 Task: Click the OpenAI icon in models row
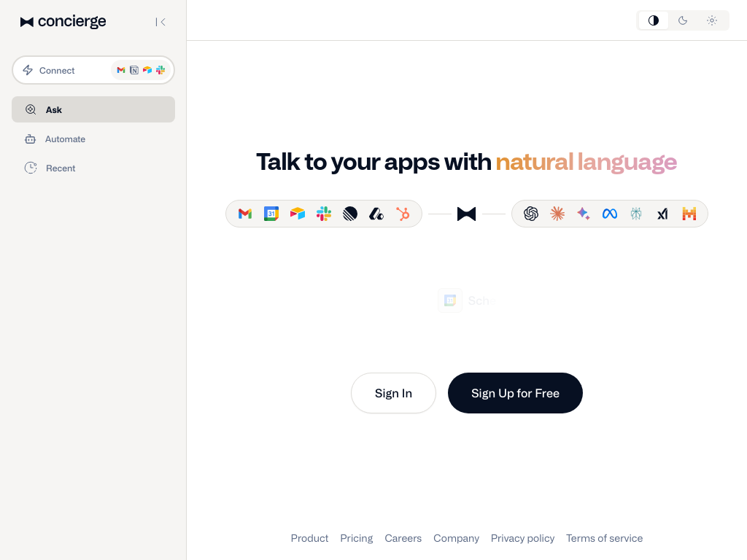click(x=531, y=214)
